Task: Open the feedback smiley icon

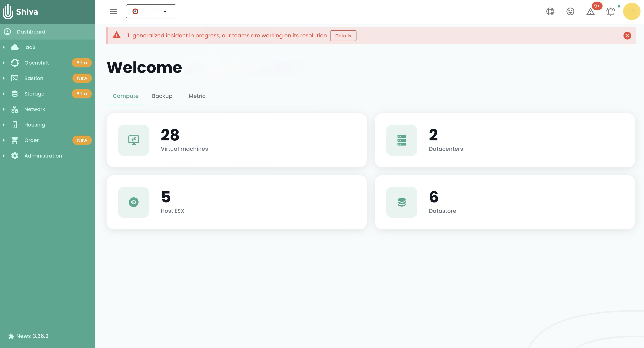Action: (570, 11)
